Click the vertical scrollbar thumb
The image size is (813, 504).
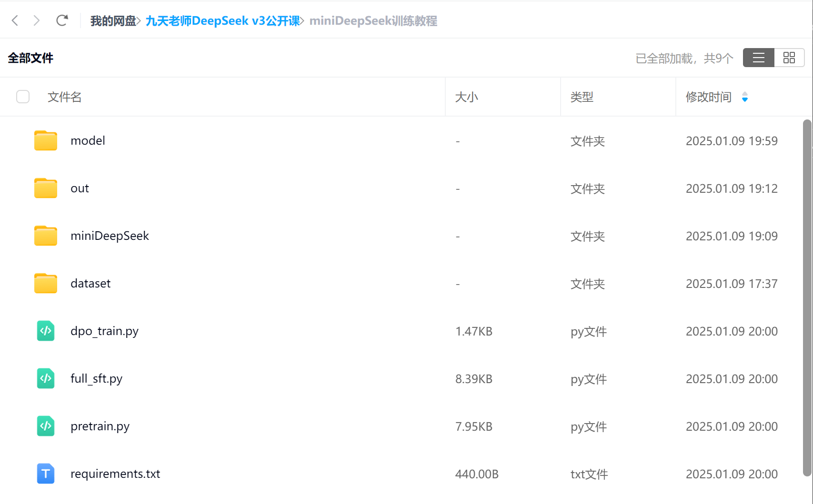[807, 297]
